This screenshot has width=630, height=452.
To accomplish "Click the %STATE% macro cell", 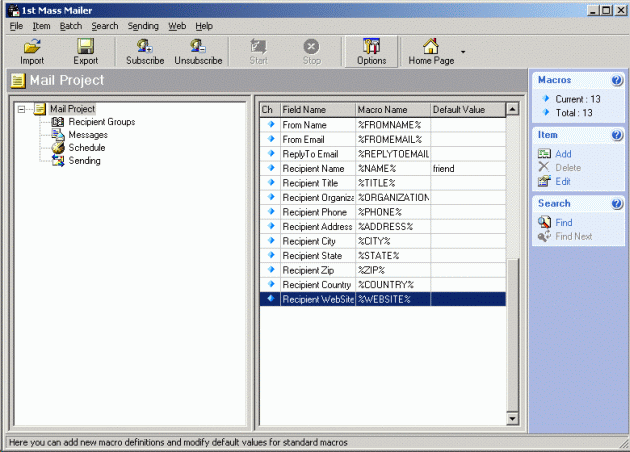I will [393, 256].
